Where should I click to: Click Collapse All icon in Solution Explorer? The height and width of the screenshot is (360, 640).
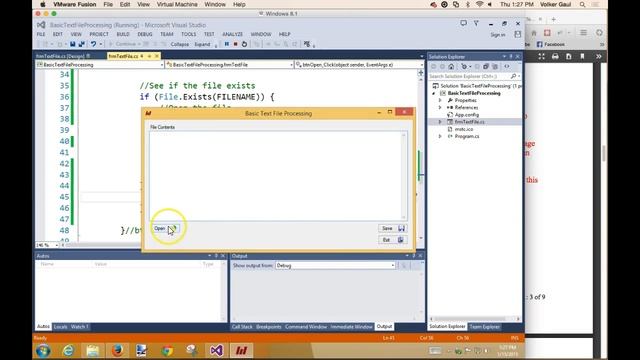coord(486,67)
